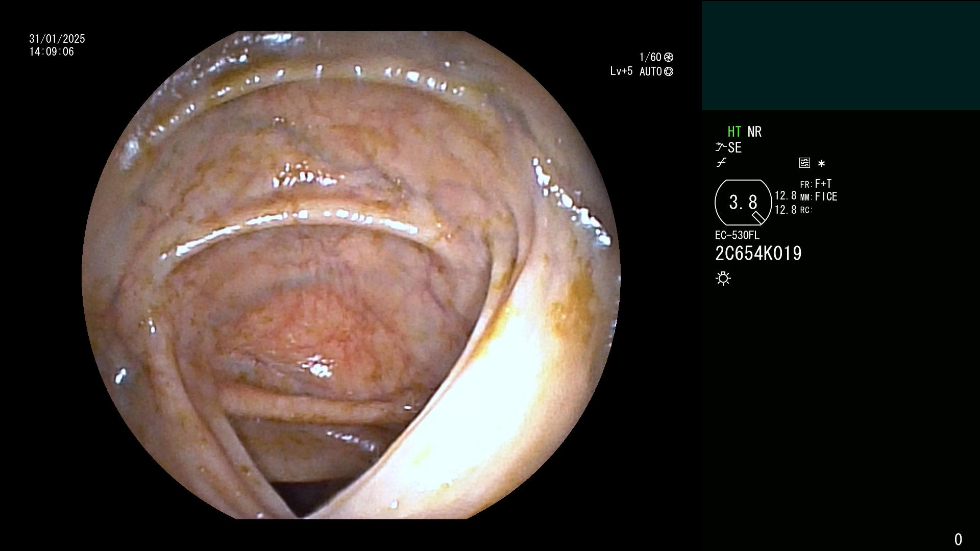This screenshot has width=980, height=551.
Task: Click the MM: FICE setting
Action: click(x=819, y=196)
